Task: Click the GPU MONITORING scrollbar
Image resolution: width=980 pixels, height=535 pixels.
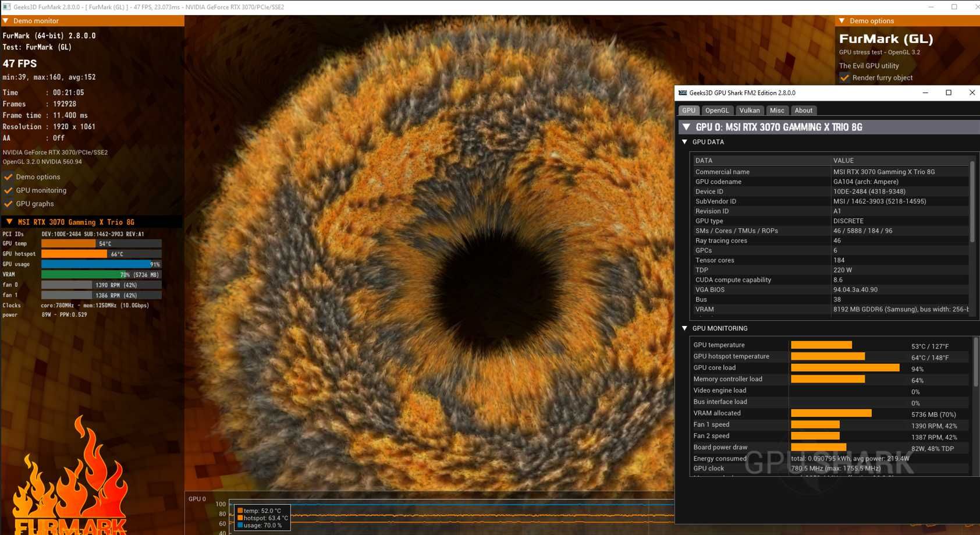Action: [x=976, y=361]
